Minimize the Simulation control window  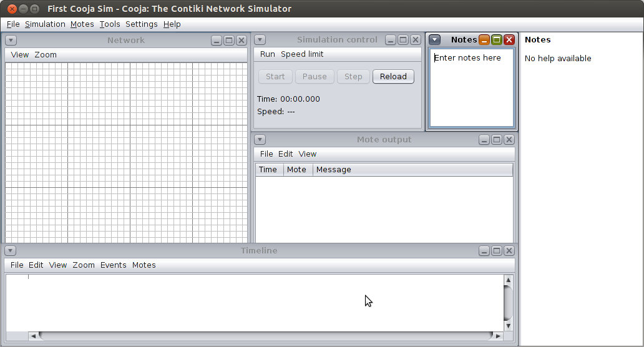391,40
